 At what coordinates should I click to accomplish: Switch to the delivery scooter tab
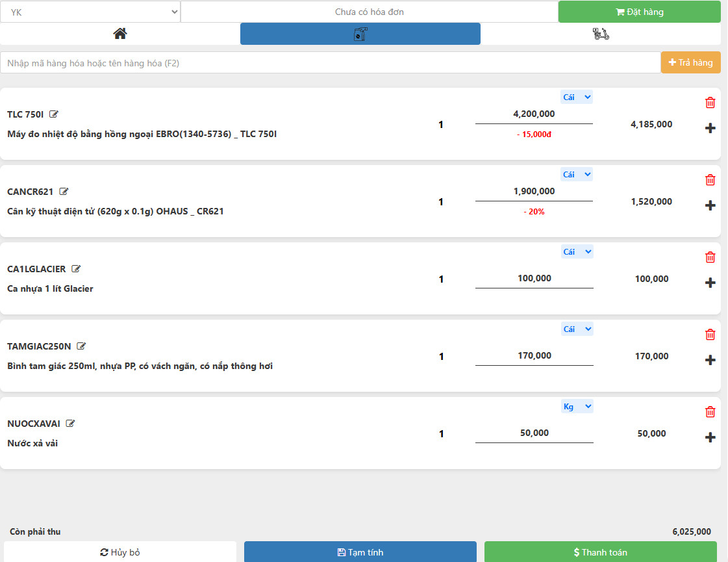click(601, 34)
